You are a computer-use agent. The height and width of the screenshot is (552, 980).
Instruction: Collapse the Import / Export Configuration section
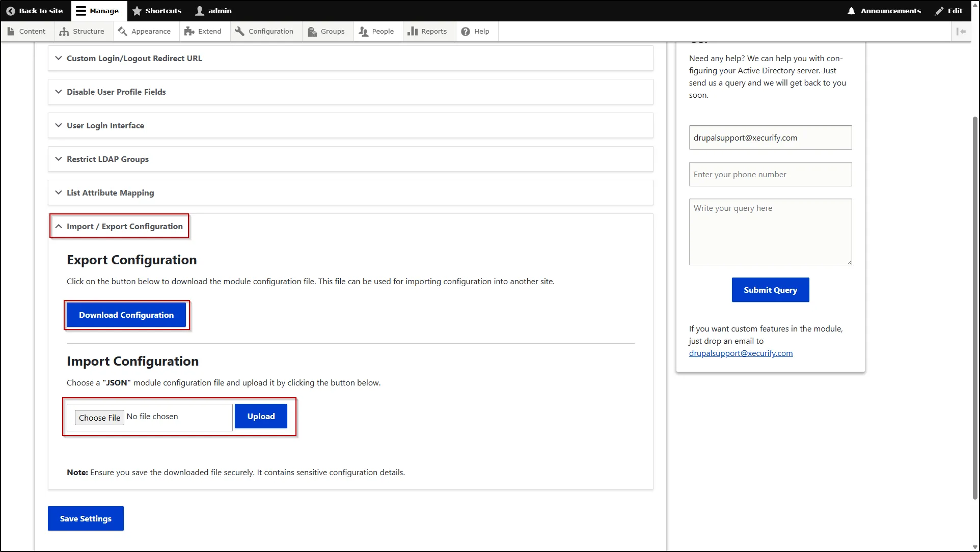125,226
